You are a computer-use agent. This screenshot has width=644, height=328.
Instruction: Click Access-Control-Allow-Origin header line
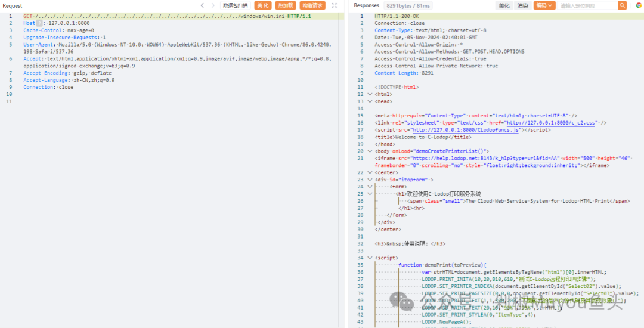(x=419, y=44)
